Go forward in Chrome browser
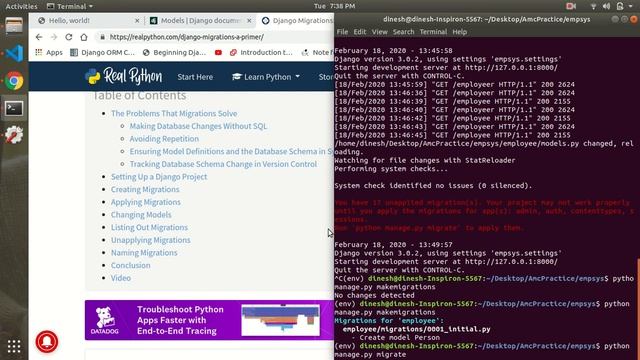Image resolution: width=640 pixels, height=360 pixels. tap(54, 37)
